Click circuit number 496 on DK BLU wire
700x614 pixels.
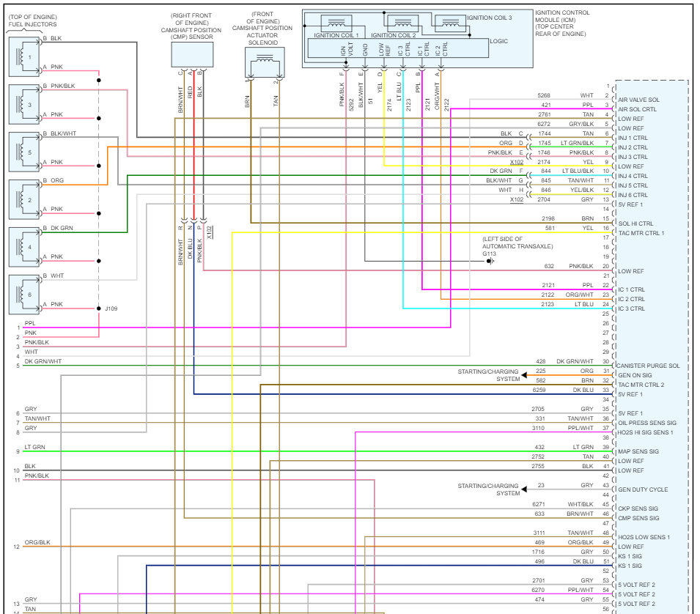[539, 561]
